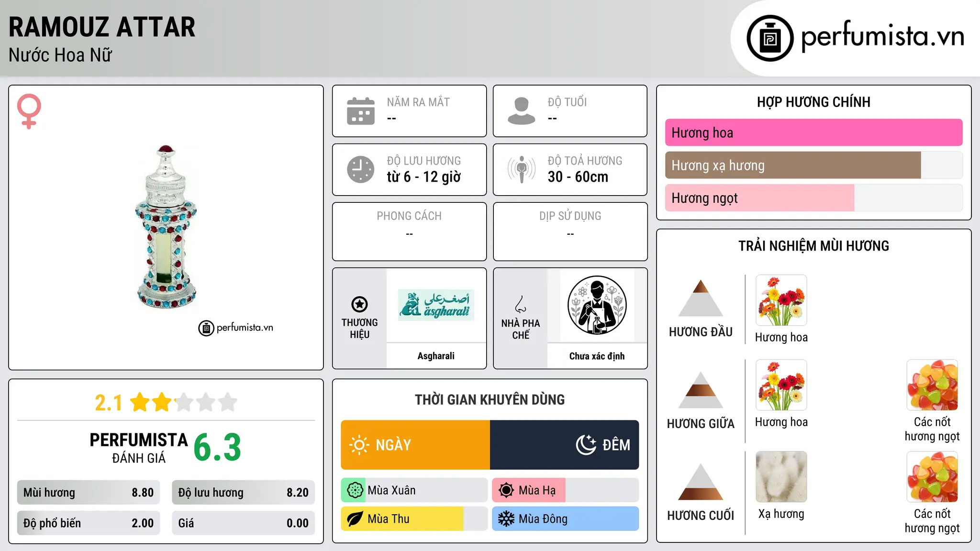
Task: Click the RAMOUZ ATTAR title
Action: point(102,27)
